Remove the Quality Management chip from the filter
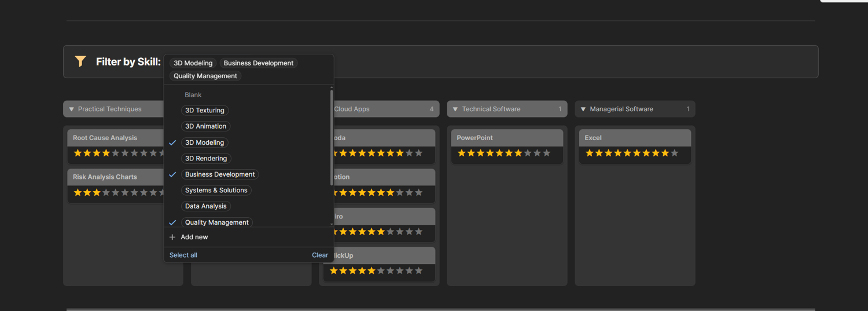The width and height of the screenshot is (868, 311). pyautogui.click(x=205, y=76)
